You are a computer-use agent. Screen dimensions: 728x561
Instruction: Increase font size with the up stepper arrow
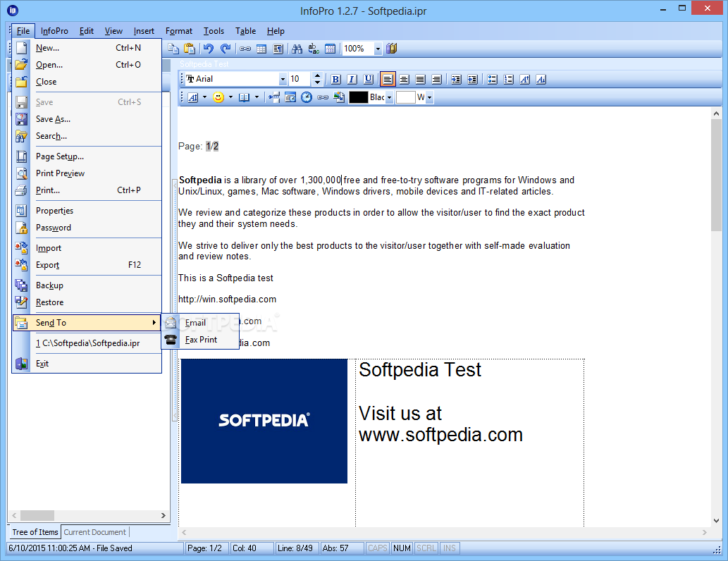(318, 75)
